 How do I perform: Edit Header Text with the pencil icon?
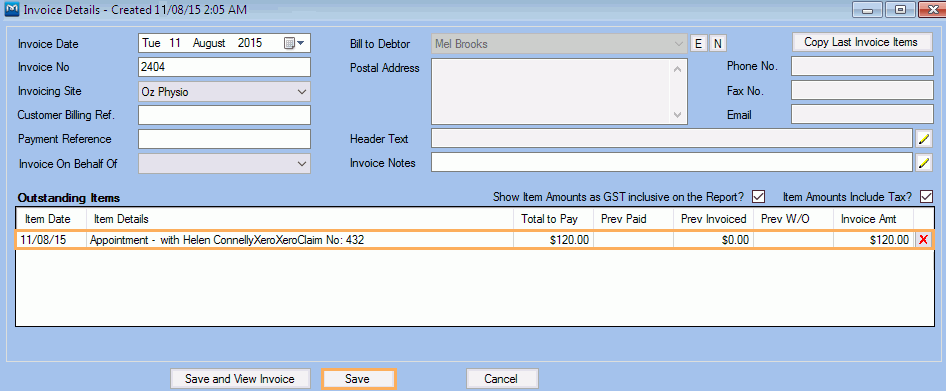[924, 139]
